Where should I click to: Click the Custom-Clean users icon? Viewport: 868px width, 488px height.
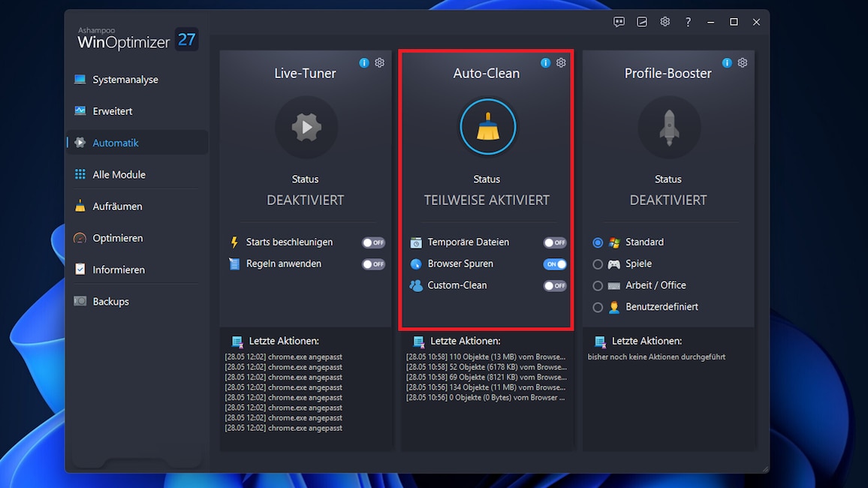click(416, 285)
